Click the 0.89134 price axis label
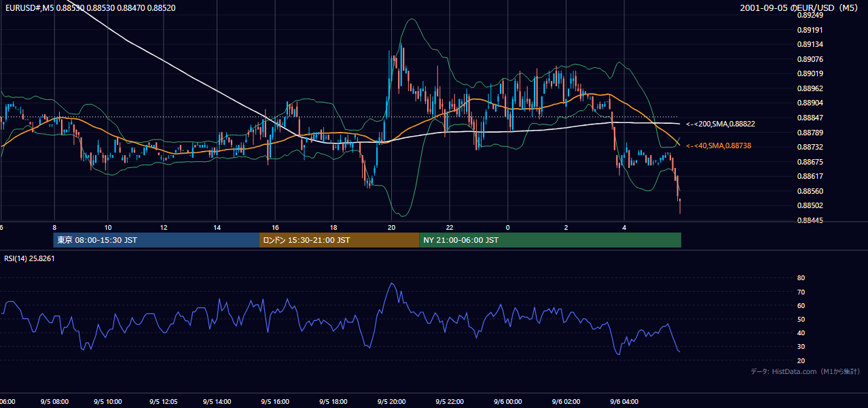Image resolution: width=868 pixels, height=408 pixels. (x=810, y=44)
